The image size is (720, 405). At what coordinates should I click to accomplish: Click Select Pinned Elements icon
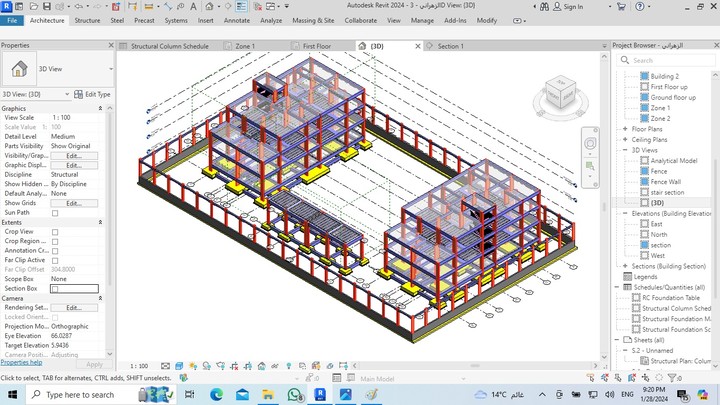(x=618, y=377)
